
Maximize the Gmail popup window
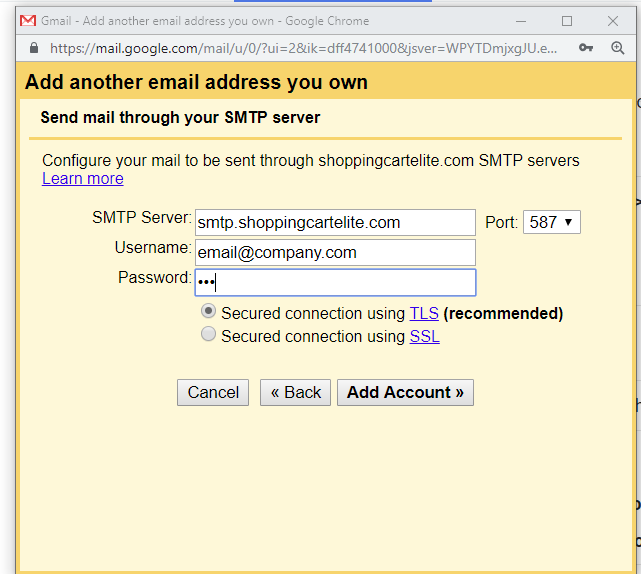(567, 21)
